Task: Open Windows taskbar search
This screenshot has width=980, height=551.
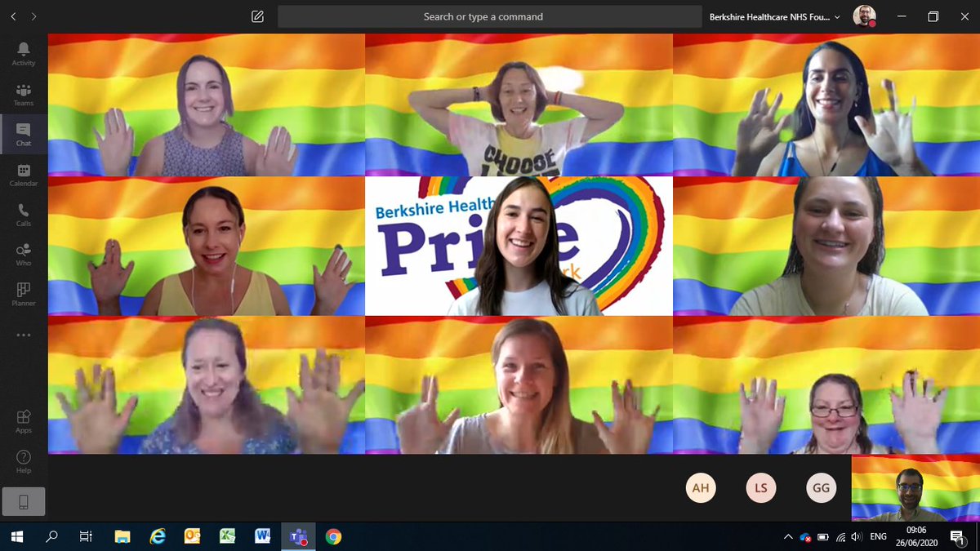Action: click(51, 536)
